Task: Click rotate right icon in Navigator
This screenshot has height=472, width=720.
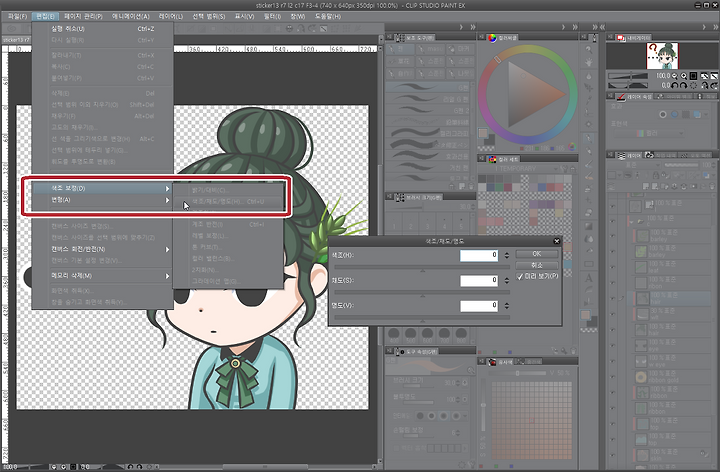Action: [684, 85]
